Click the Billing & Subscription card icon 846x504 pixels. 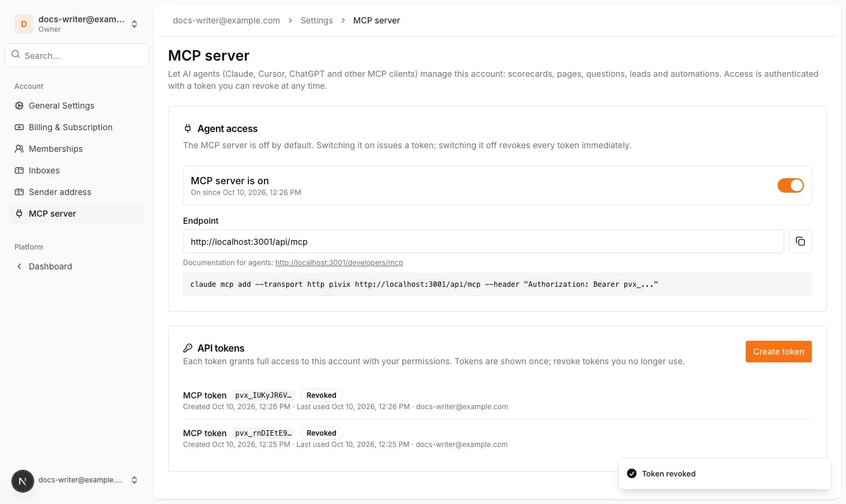pyautogui.click(x=19, y=127)
